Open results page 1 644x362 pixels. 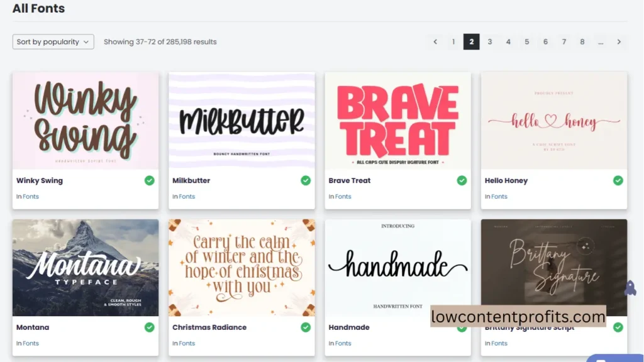453,42
